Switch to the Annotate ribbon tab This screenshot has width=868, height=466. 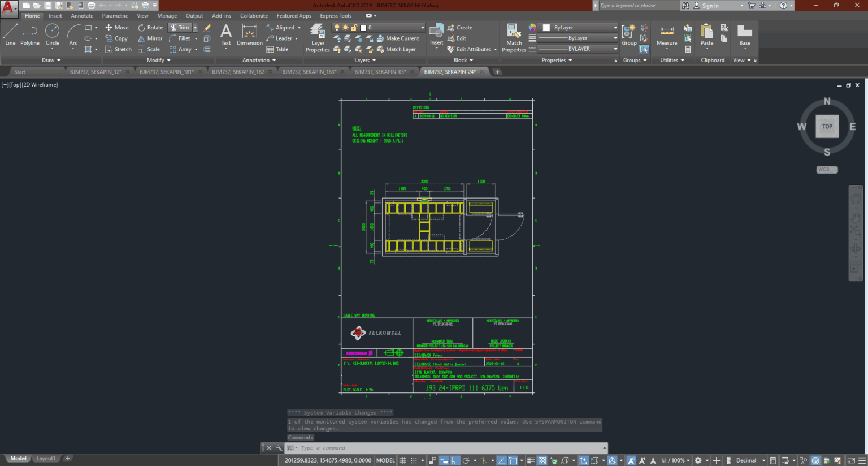(82, 15)
